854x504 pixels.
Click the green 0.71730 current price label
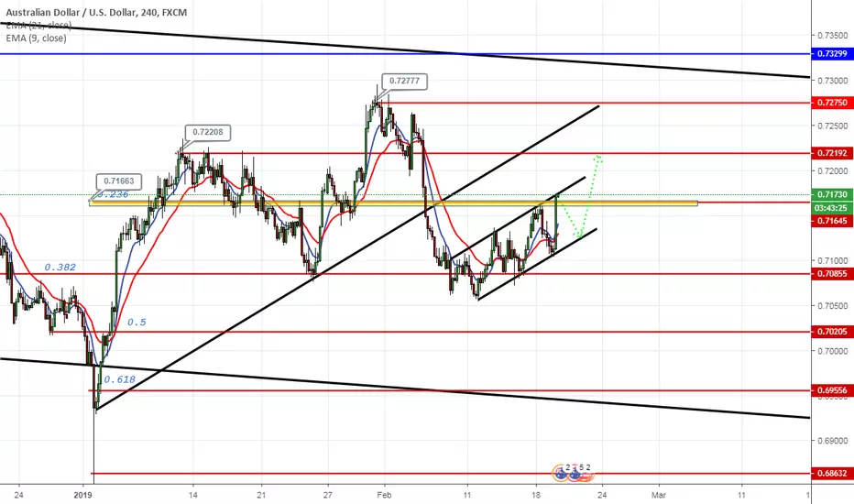click(832, 194)
